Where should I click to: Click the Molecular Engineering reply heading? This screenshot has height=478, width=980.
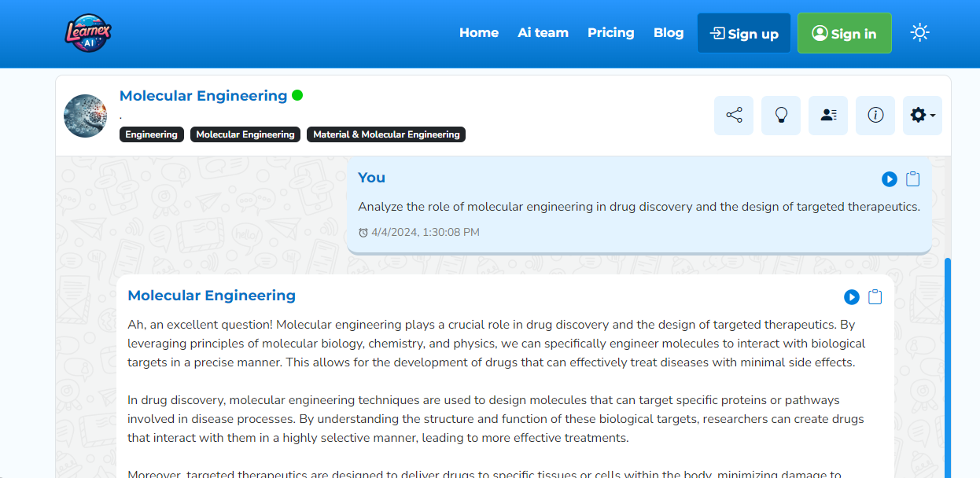(x=212, y=296)
